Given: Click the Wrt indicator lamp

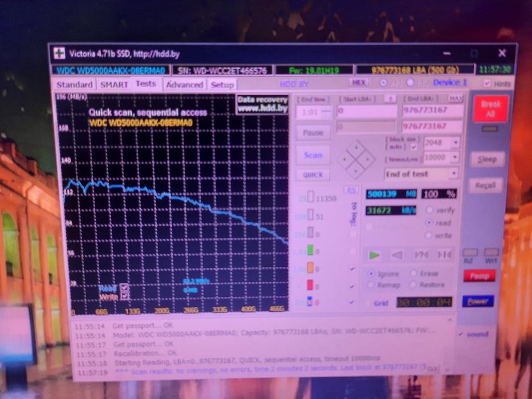Looking at the screenshot, I should pyautogui.click(x=491, y=252).
